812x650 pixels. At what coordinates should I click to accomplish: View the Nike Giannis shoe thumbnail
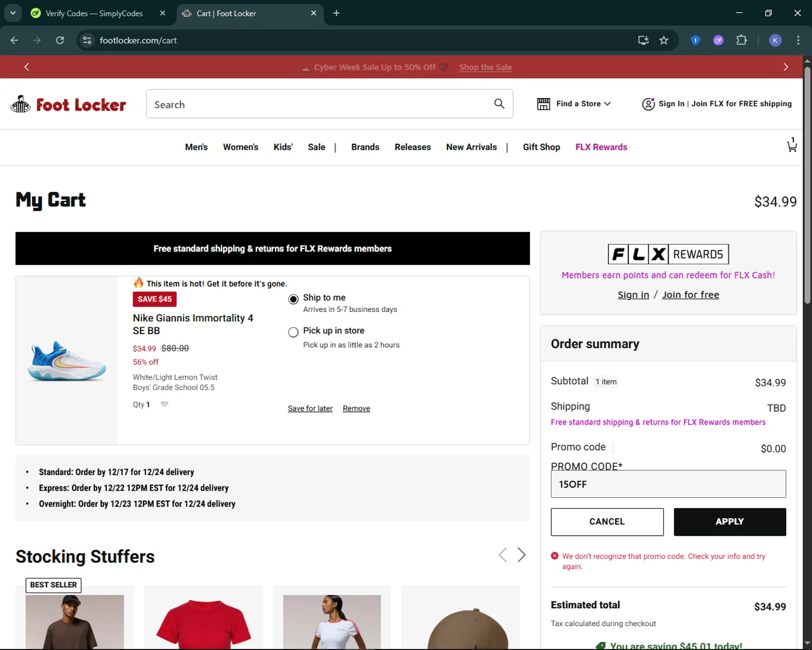67,360
